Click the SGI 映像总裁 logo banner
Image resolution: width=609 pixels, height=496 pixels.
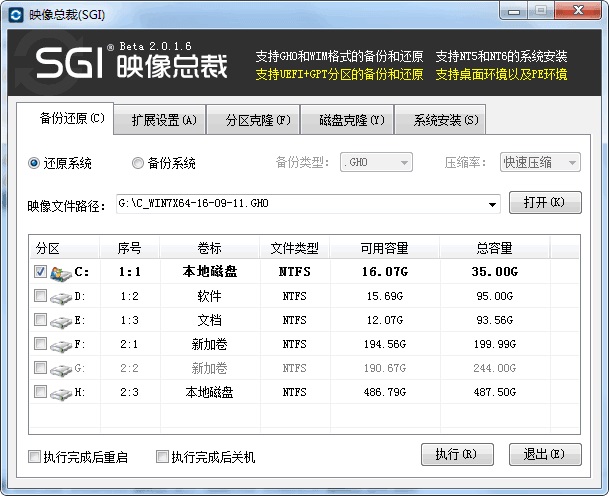pos(130,63)
